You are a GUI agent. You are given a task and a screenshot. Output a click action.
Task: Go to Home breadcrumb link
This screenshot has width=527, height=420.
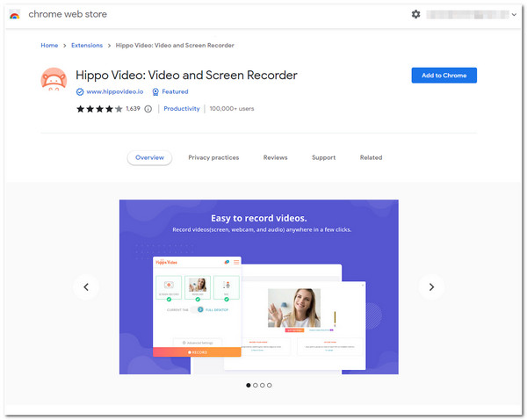49,45
